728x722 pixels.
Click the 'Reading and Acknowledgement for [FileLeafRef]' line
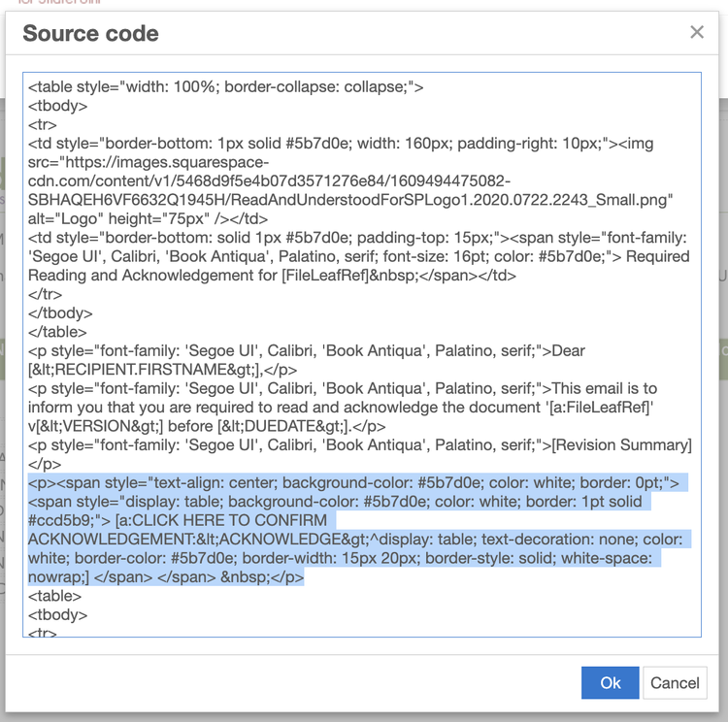tap(272, 276)
